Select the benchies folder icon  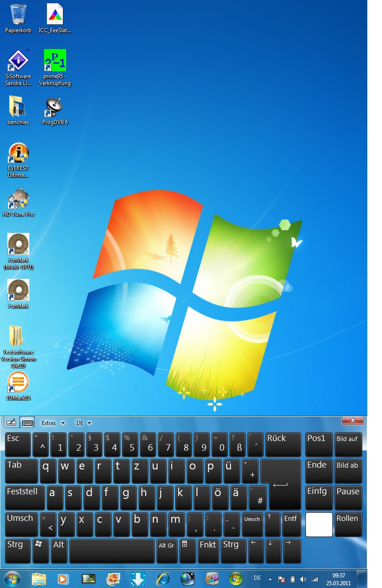pos(18,110)
